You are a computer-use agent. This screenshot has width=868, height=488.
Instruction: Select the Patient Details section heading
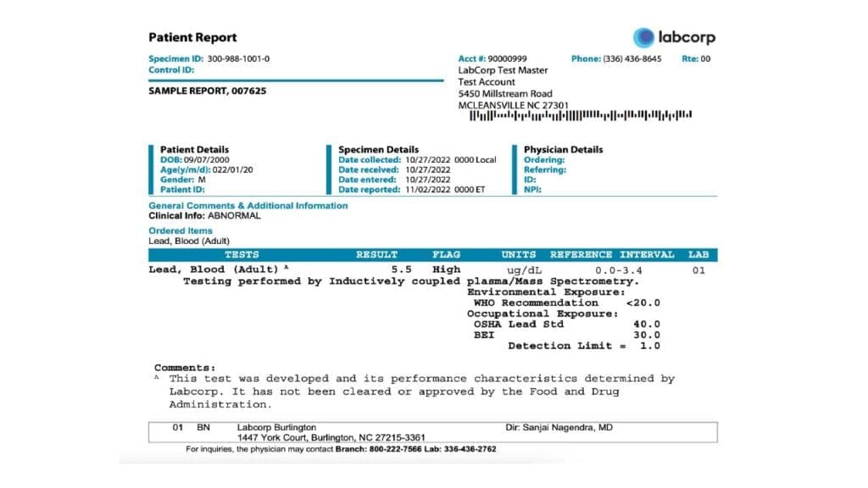click(x=194, y=150)
